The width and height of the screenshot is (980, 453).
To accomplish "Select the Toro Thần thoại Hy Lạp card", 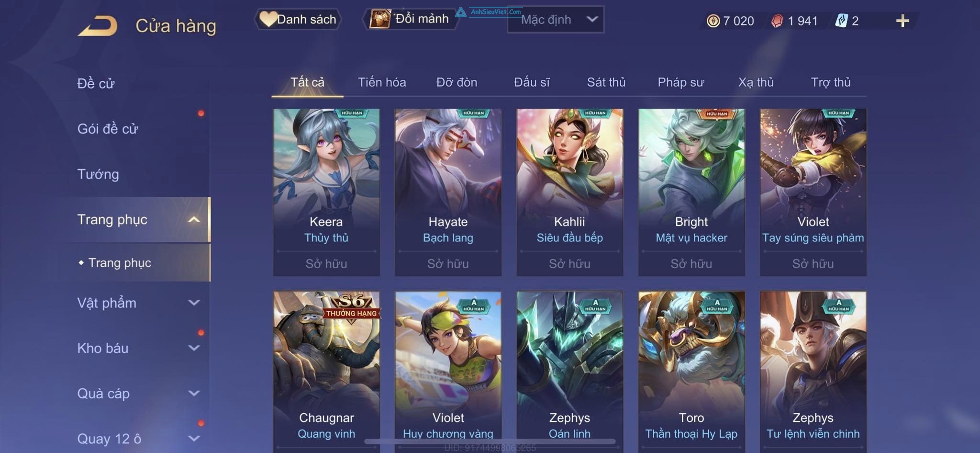I will coord(691,371).
